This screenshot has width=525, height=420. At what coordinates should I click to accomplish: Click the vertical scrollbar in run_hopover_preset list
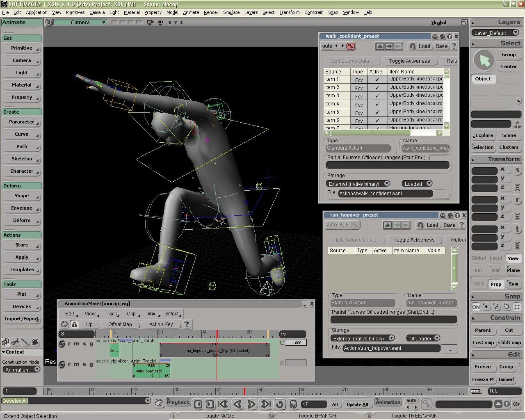click(x=454, y=268)
